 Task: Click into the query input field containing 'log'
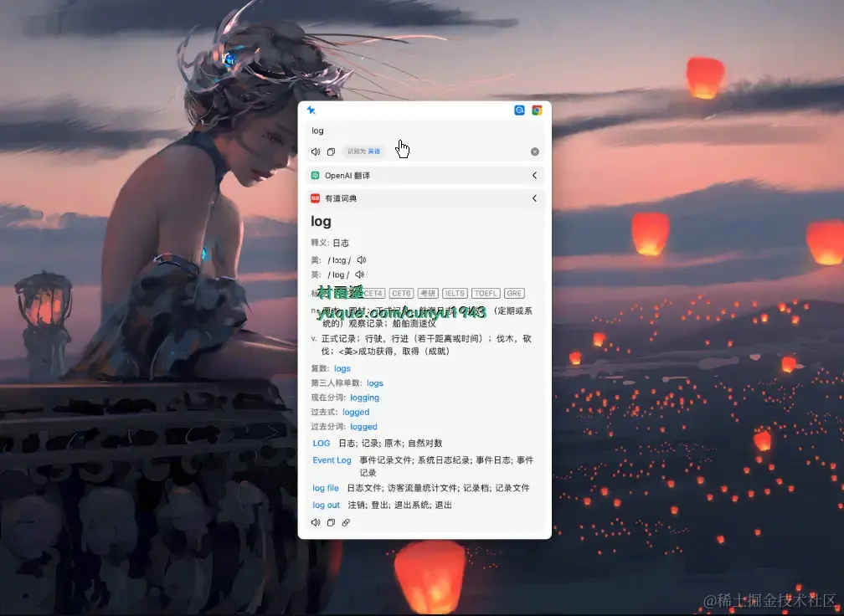click(x=425, y=131)
